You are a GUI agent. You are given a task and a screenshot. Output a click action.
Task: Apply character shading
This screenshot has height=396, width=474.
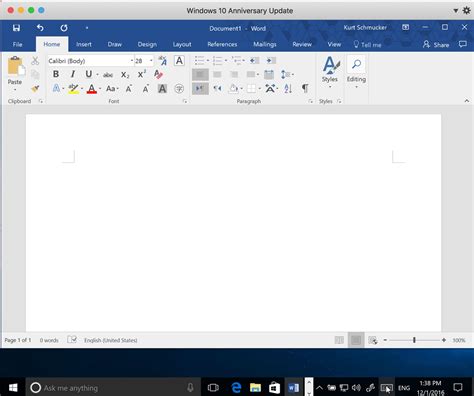click(x=162, y=89)
